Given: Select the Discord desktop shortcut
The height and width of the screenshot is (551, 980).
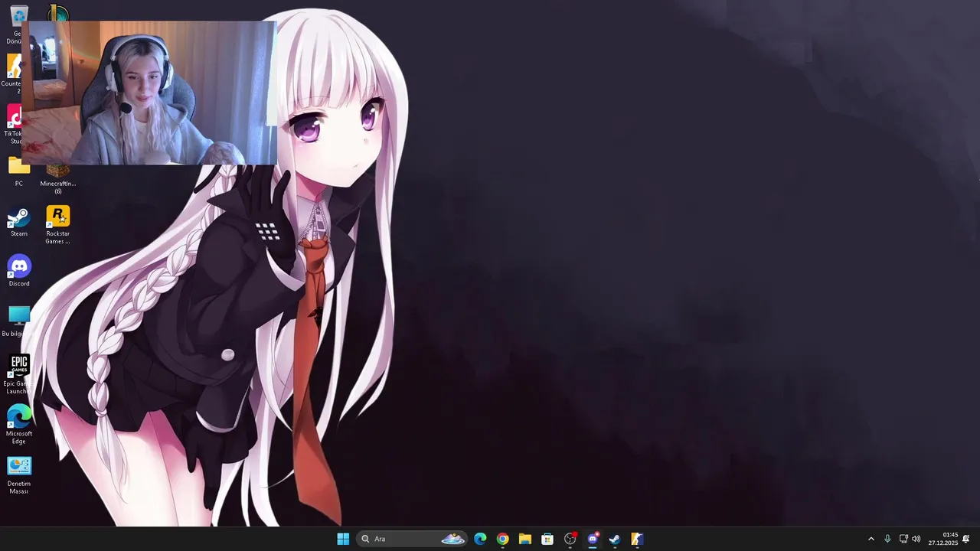Looking at the screenshot, I should point(19,272).
